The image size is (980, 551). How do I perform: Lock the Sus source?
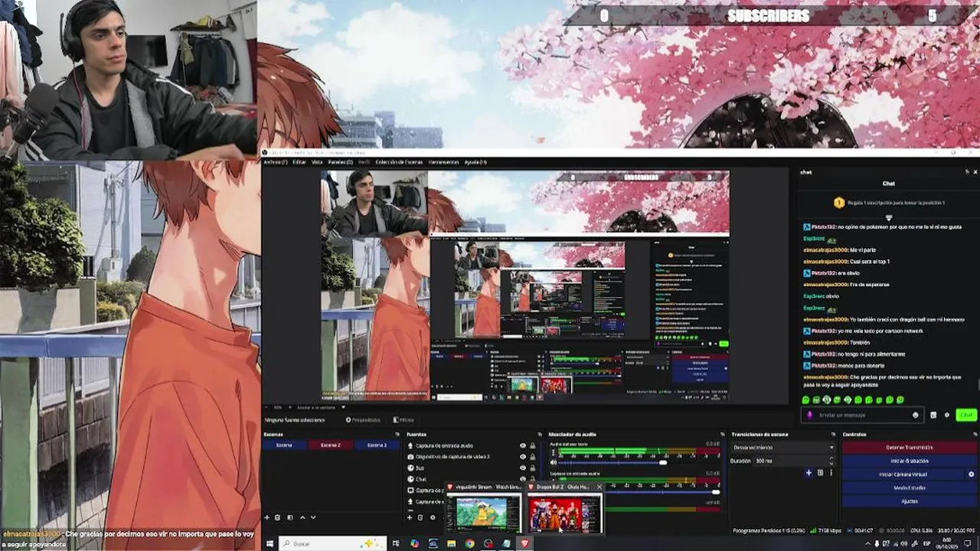[533, 468]
